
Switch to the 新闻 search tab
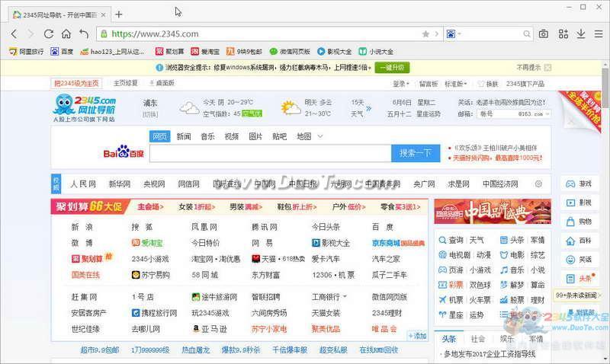[x=184, y=137]
